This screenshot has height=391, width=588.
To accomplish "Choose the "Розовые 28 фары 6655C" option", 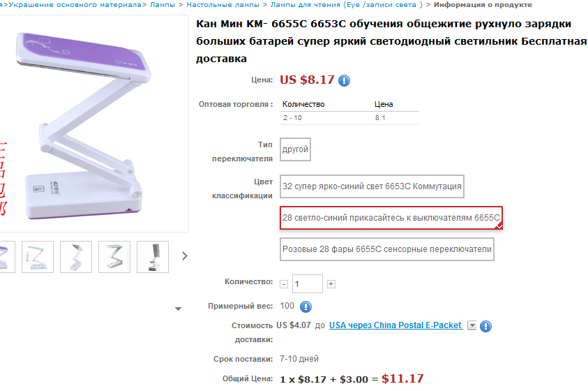I will tap(387, 249).
